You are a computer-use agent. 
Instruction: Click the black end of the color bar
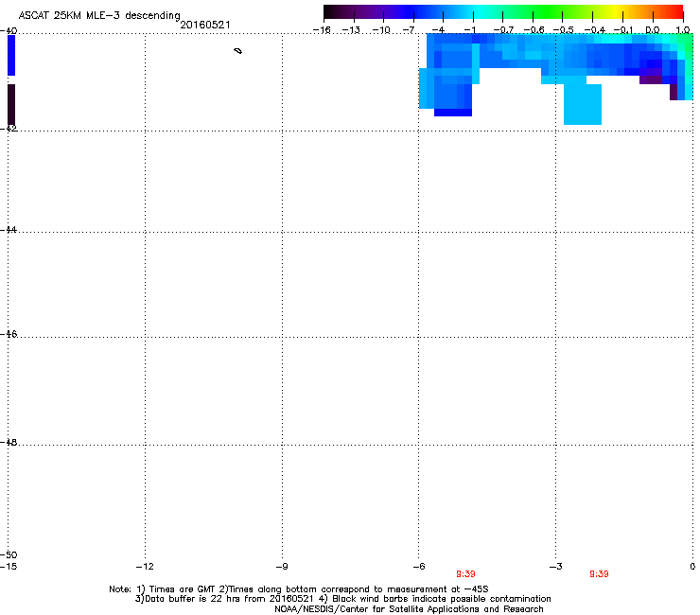coord(331,12)
